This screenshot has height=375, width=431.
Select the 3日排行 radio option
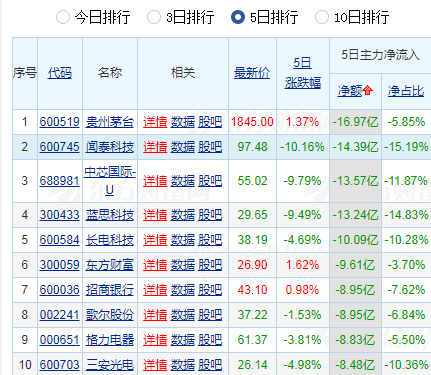[x=154, y=17]
